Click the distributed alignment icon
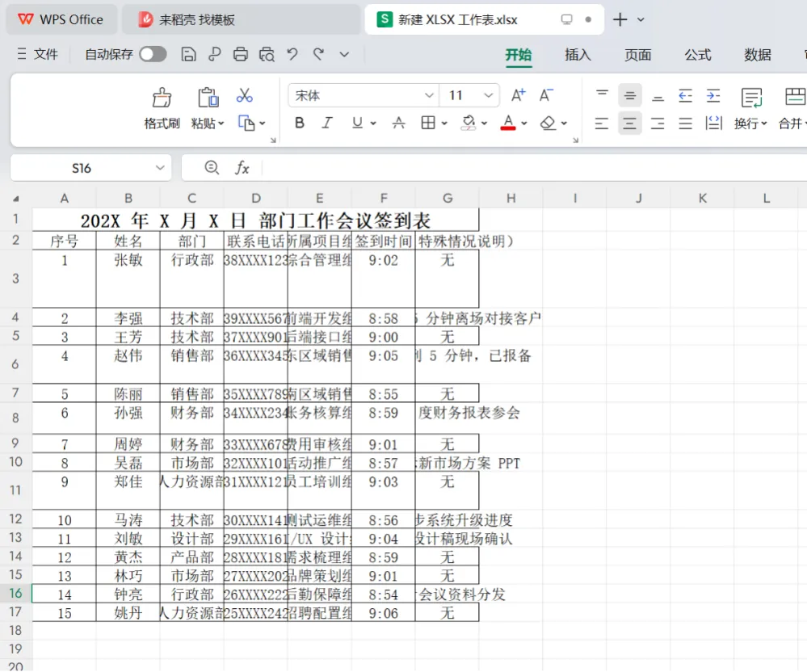This screenshot has height=672, width=807. tap(713, 123)
